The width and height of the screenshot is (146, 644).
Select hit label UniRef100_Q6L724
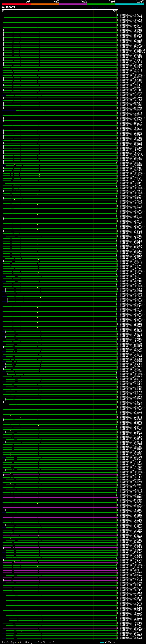pyautogui.click(x=131, y=63)
